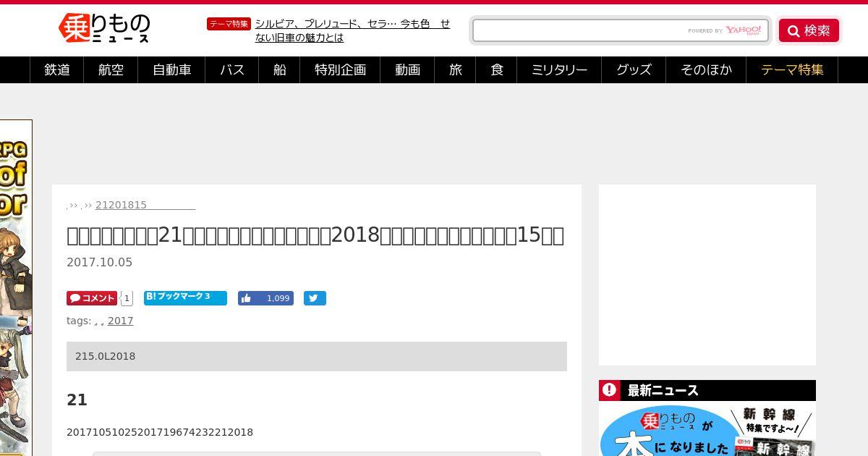Click the game ad banner on left edge

pyautogui.click(x=16, y=287)
